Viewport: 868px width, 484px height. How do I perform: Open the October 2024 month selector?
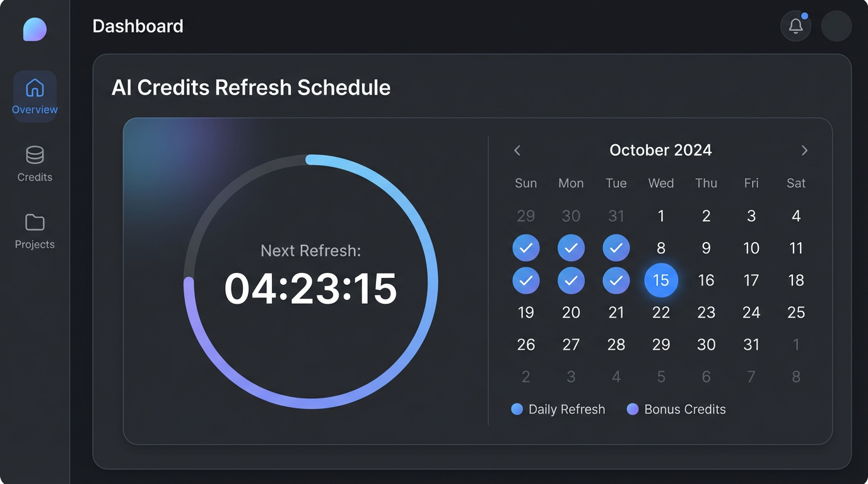660,150
